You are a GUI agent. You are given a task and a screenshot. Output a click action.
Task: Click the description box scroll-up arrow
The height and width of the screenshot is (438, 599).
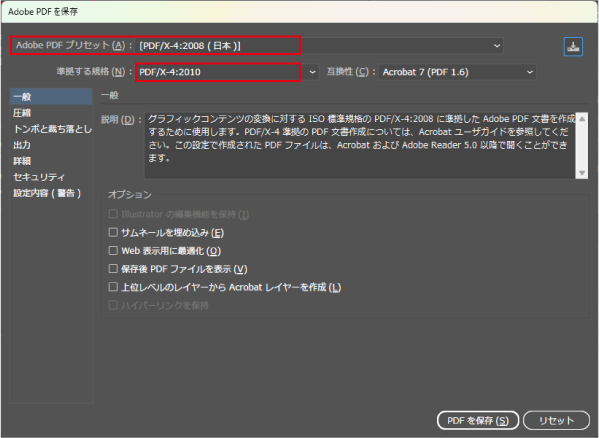[x=582, y=119]
